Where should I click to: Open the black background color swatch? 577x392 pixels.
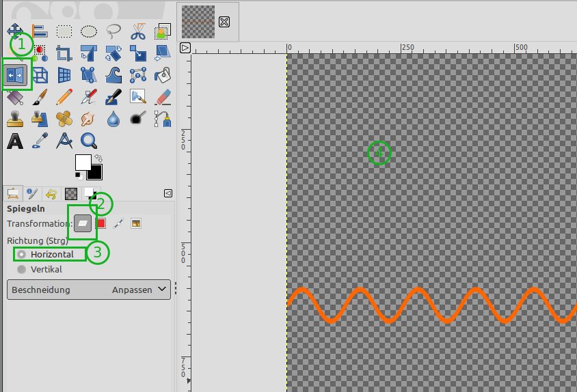(96, 174)
